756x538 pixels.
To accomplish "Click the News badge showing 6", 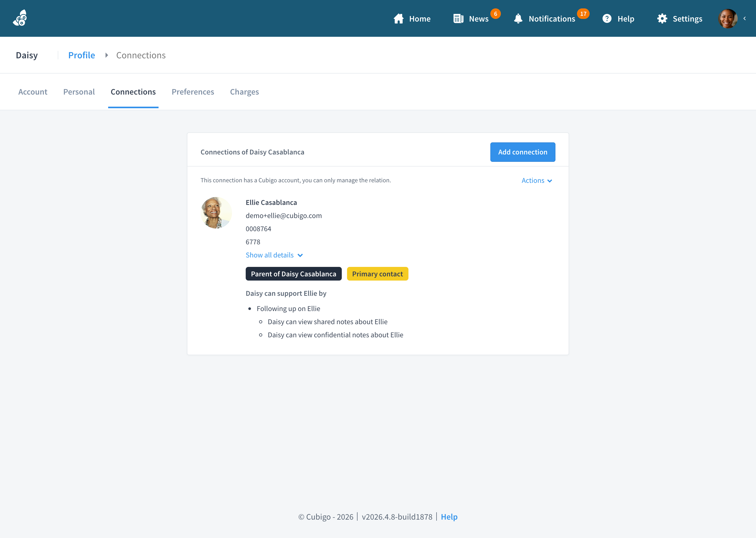I will pyautogui.click(x=495, y=14).
